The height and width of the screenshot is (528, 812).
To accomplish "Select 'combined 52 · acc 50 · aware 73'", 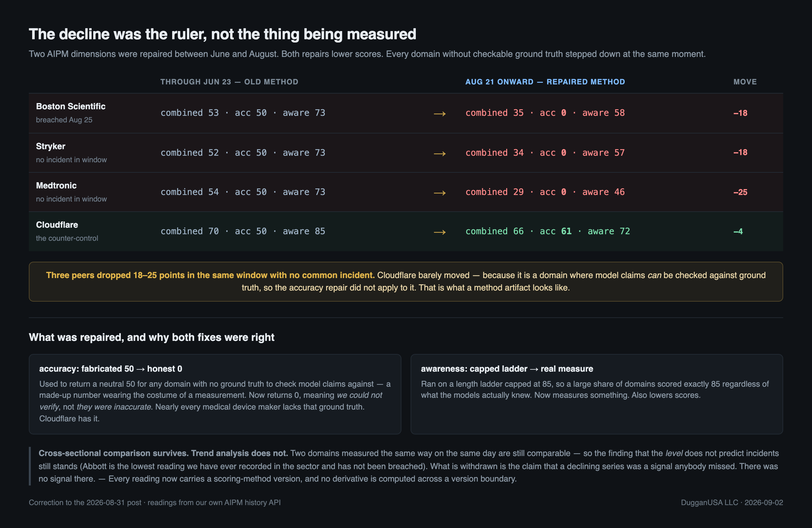I will click(x=243, y=153).
